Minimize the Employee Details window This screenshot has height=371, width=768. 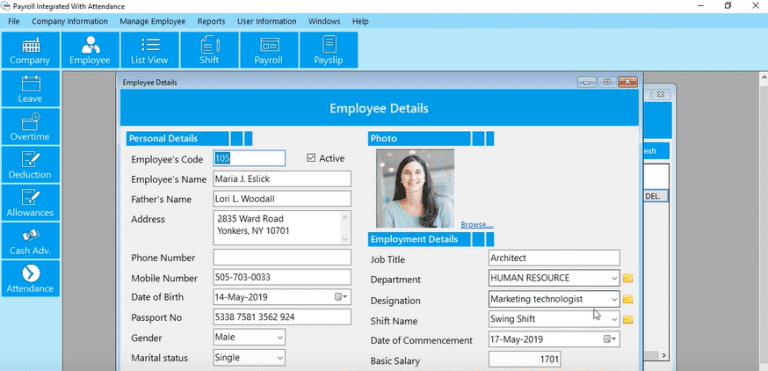pyautogui.click(x=586, y=82)
